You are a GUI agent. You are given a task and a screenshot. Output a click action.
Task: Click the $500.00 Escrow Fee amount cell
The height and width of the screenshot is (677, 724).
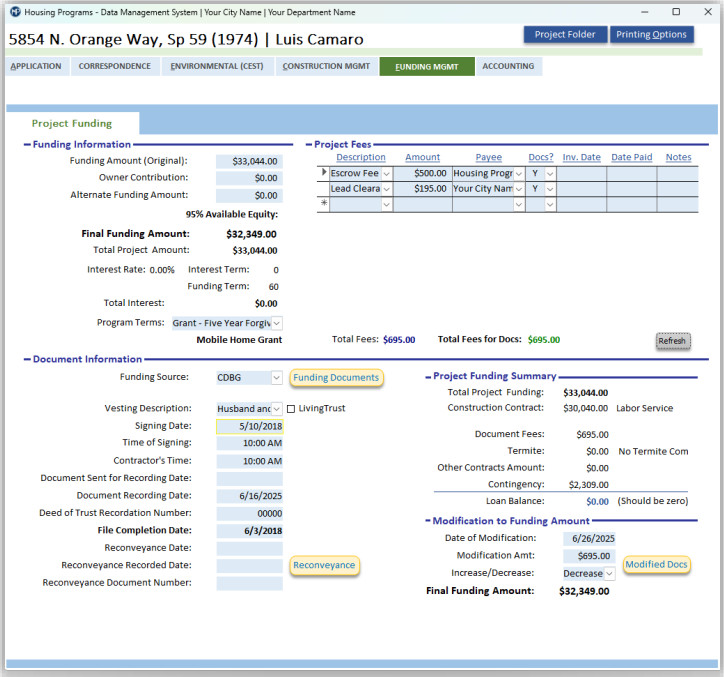pos(422,174)
